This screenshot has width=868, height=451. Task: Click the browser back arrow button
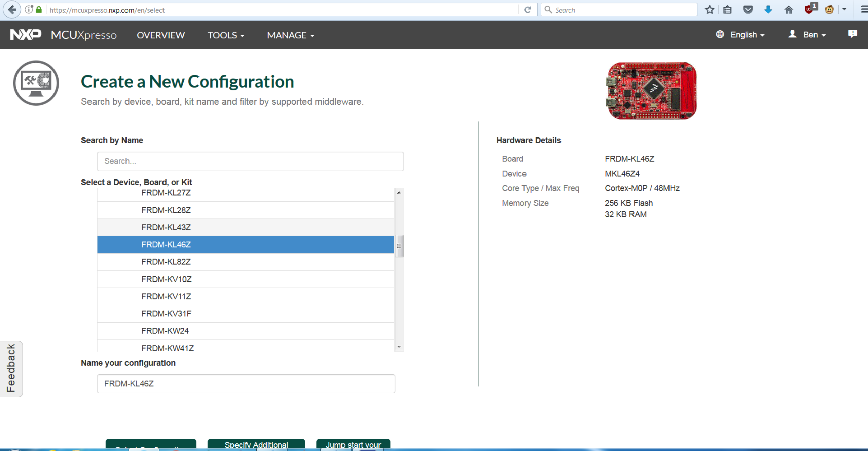(12, 9)
